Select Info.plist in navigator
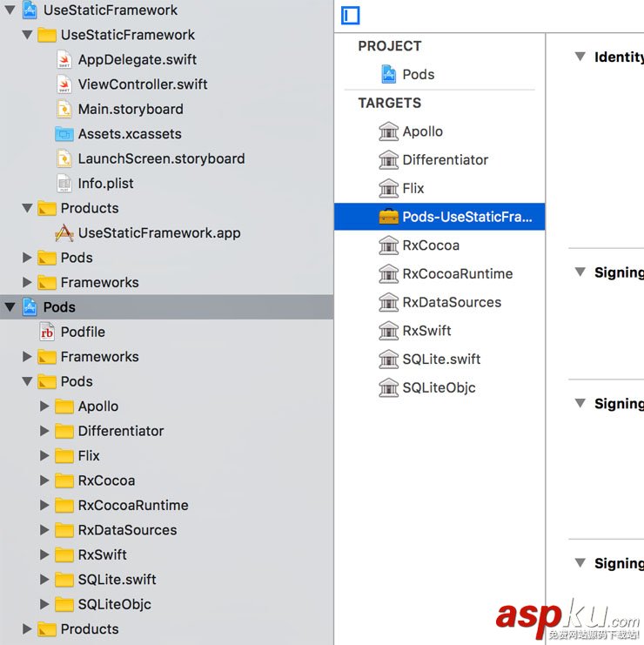 [x=105, y=184]
